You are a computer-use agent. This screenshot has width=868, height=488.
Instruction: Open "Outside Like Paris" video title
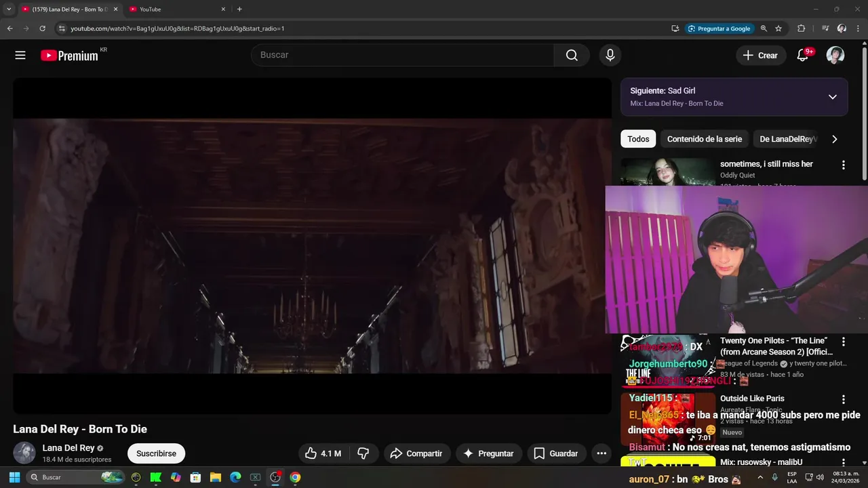click(x=752, y=399)
